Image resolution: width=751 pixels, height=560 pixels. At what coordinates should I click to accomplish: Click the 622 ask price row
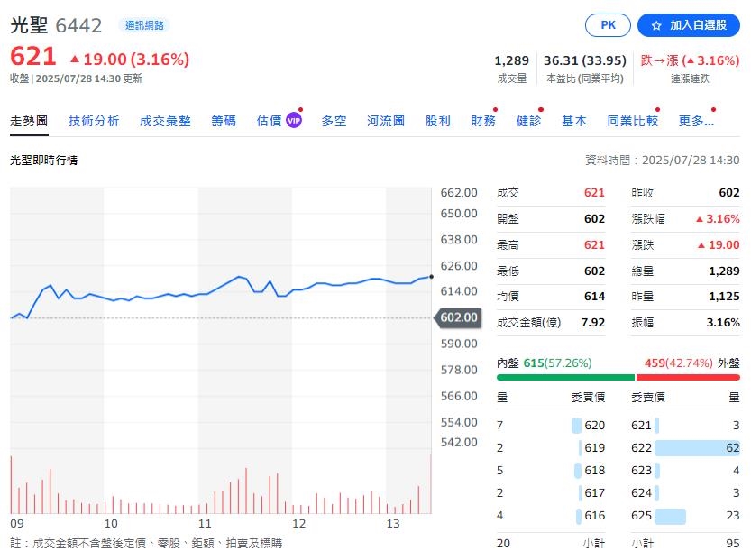(685, 447)
